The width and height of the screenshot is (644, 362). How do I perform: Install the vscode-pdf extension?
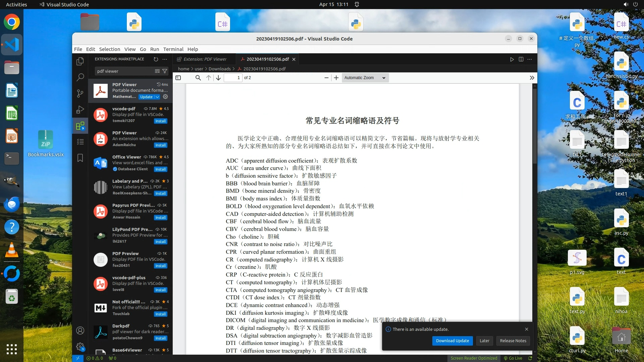point(160,121)
